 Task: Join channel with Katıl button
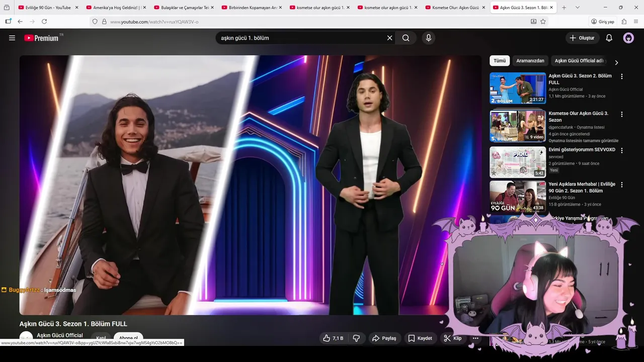click(101, 338)
